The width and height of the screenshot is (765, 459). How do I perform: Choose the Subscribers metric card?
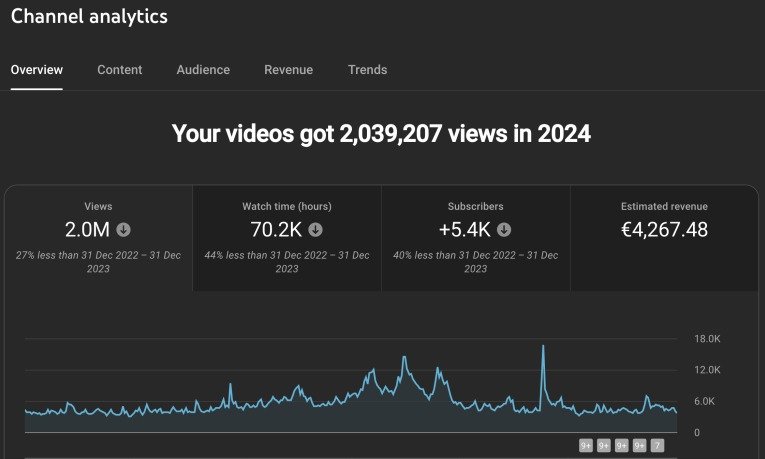tap(476, 238)
